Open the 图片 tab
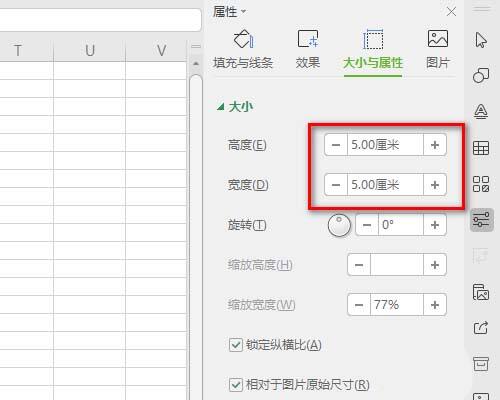This screenshot has height=400, width=500. [x=438, y=62]
